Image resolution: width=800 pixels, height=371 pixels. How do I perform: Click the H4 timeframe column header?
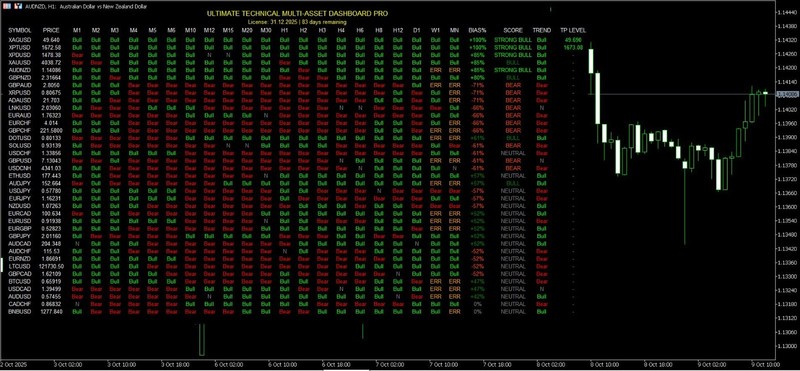point(341,31)
